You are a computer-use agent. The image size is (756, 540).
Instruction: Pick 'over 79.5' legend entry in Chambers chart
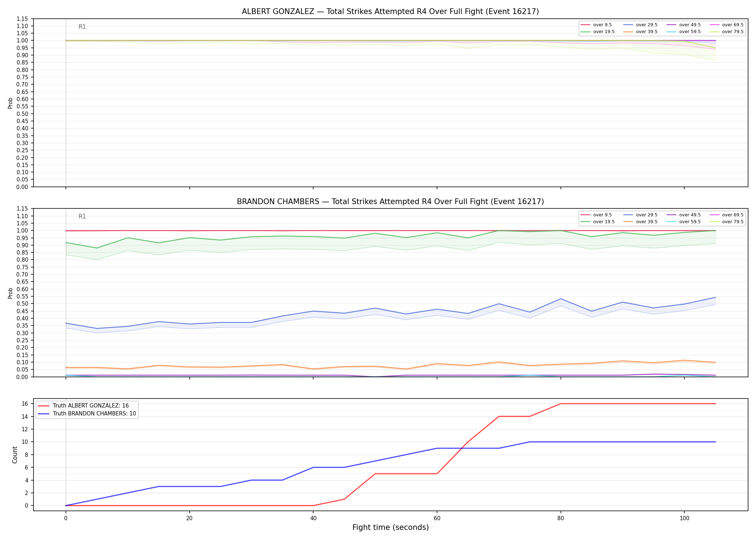726,222
